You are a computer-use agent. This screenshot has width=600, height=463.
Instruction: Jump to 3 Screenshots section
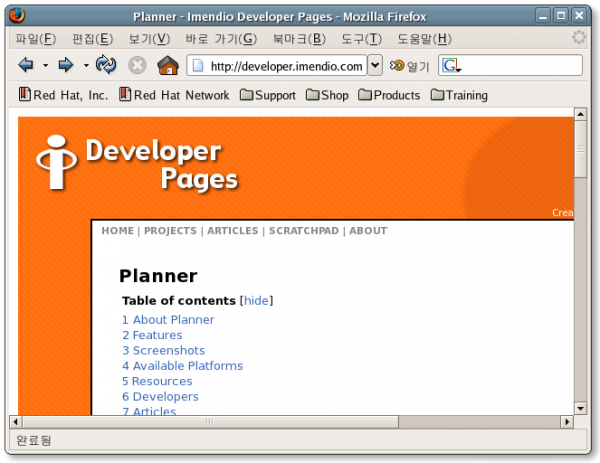click(x=164, y=351)
